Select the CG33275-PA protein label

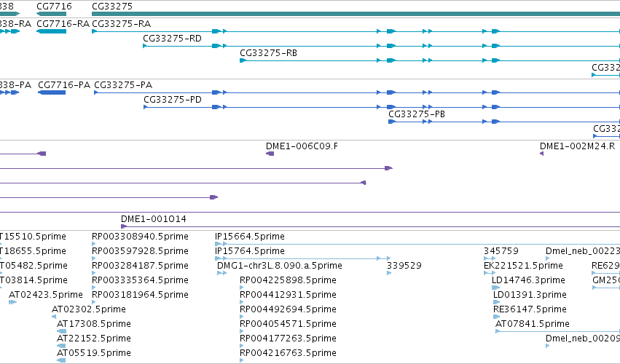(123, 85)
